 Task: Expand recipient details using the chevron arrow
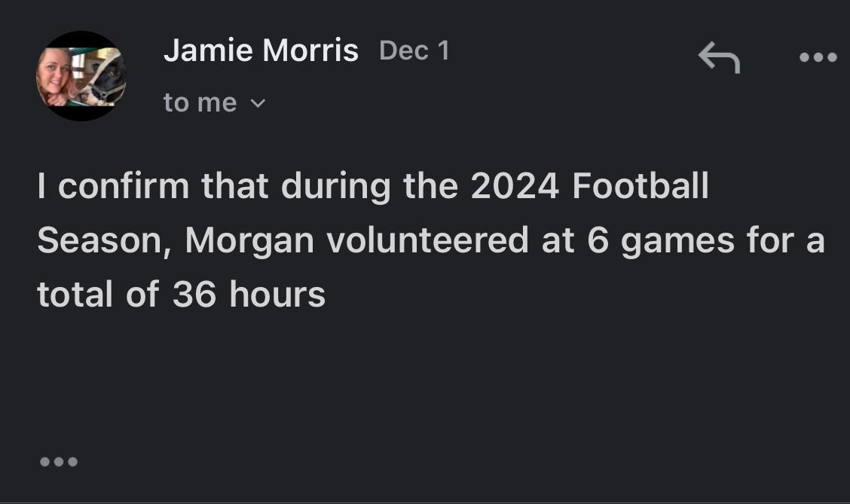pos(258,103)
